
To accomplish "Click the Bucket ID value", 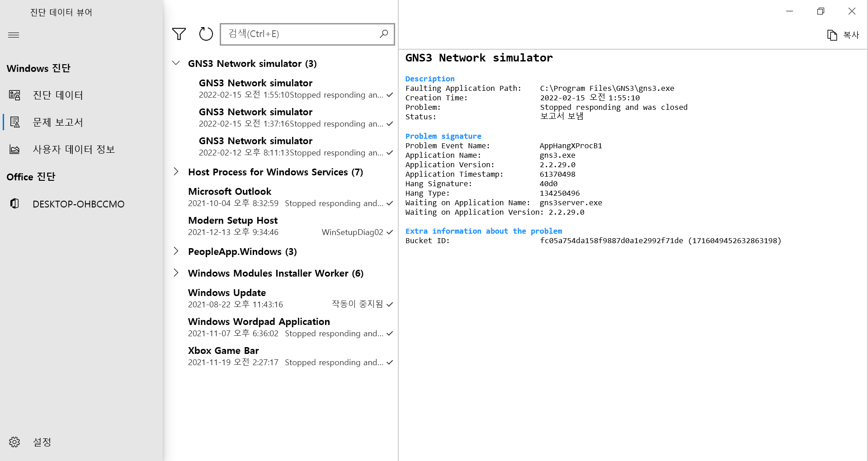I will [x=660, y=240].
